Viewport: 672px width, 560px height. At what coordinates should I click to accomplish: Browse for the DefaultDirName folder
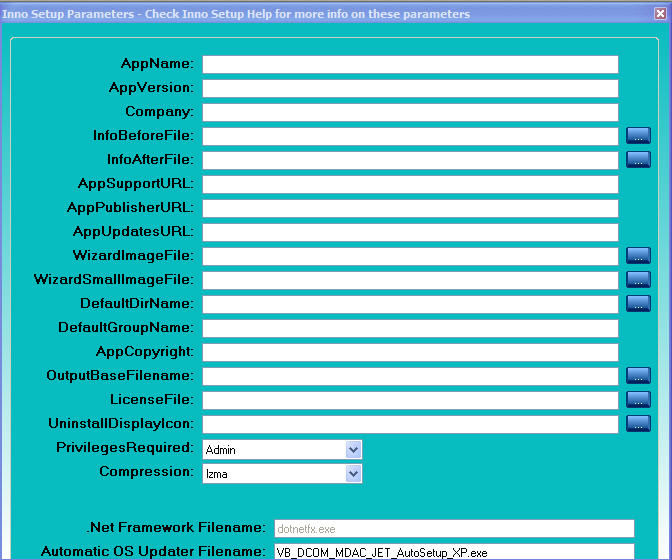pyautogui.click(x=638, y=303)
